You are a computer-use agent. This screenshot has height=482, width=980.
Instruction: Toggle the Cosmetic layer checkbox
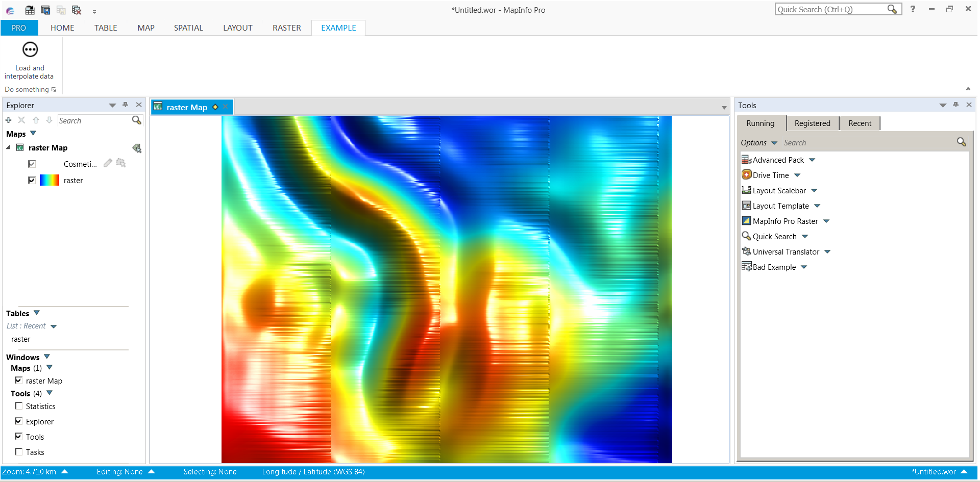coord(32,164)
